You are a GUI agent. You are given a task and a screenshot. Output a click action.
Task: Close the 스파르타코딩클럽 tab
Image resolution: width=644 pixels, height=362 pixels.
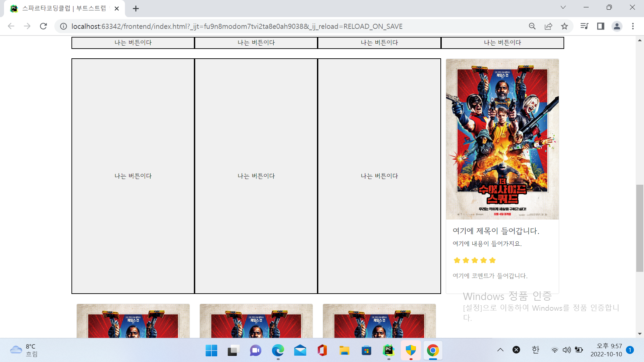(x=117, y=9)
